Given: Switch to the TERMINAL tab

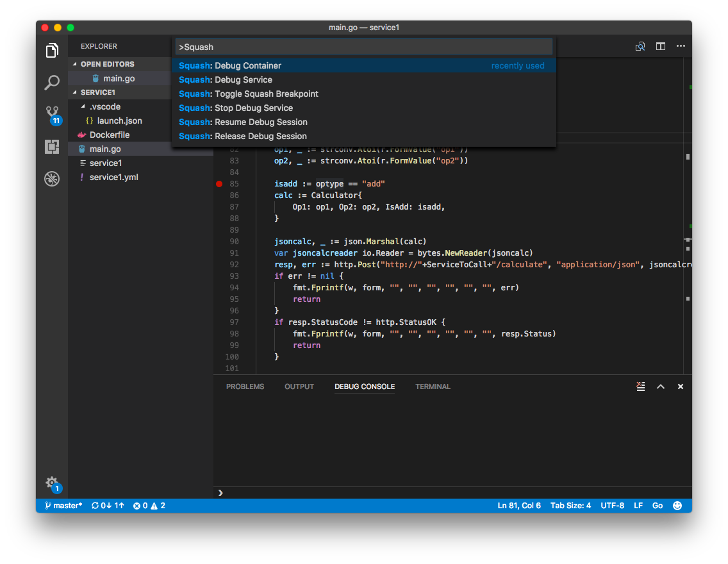Looking at the screenshot, I should (433, 386).
